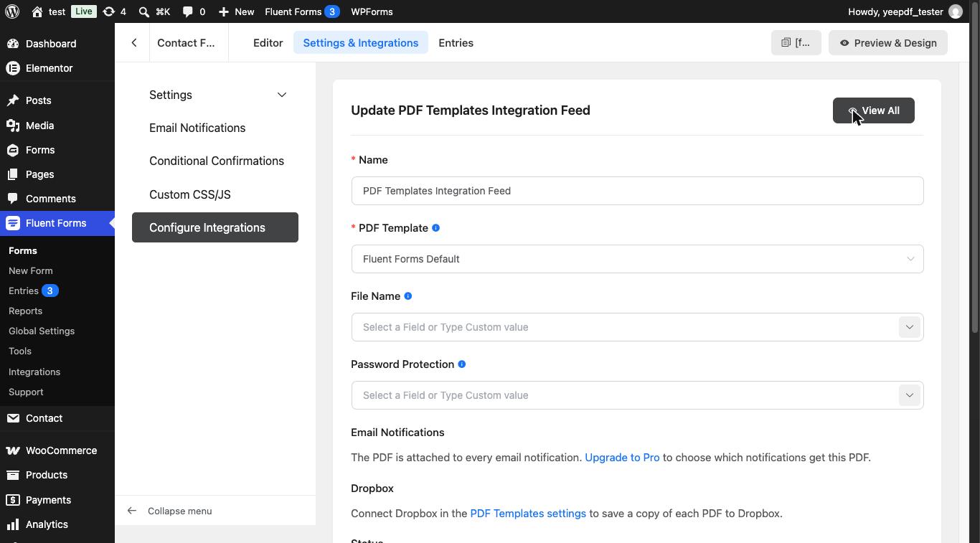Open the Password Protection field selector arrow
Screen dimensions: 980x543
[909, 395]
